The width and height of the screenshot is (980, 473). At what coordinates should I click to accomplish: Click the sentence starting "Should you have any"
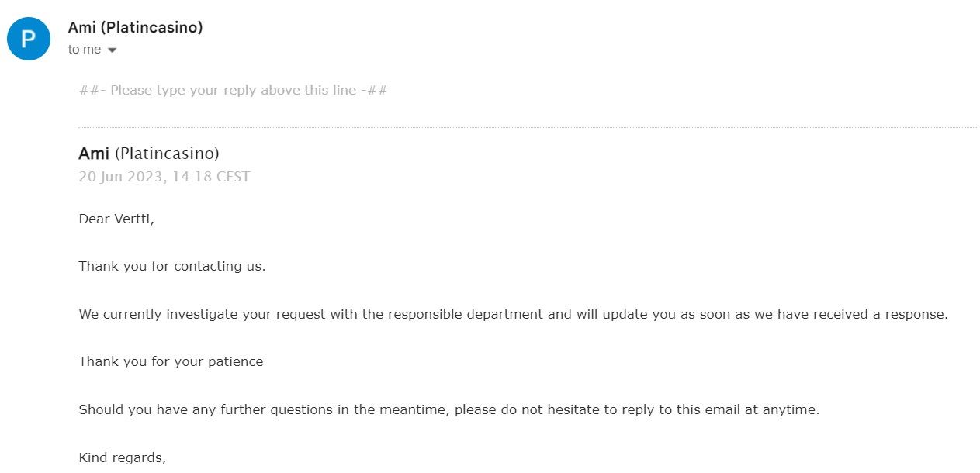pyautogui.click(x=448, y=409)
